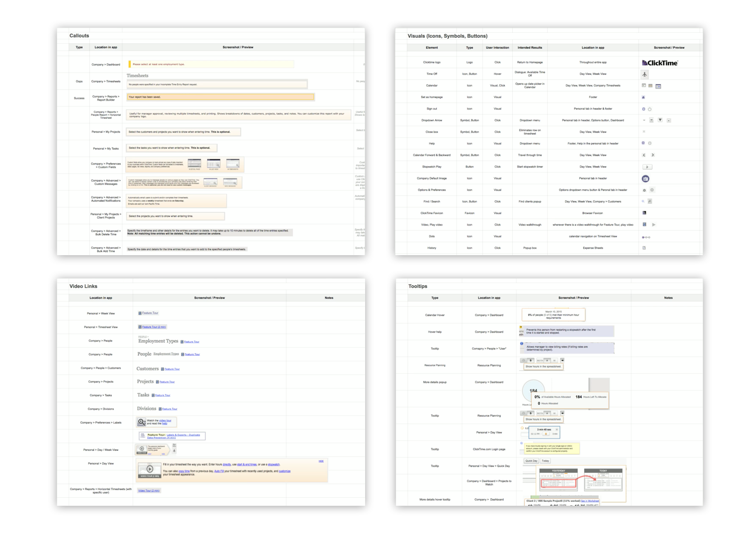Click the User Interaction column header
756x542 pixels.
click(497, 48)
